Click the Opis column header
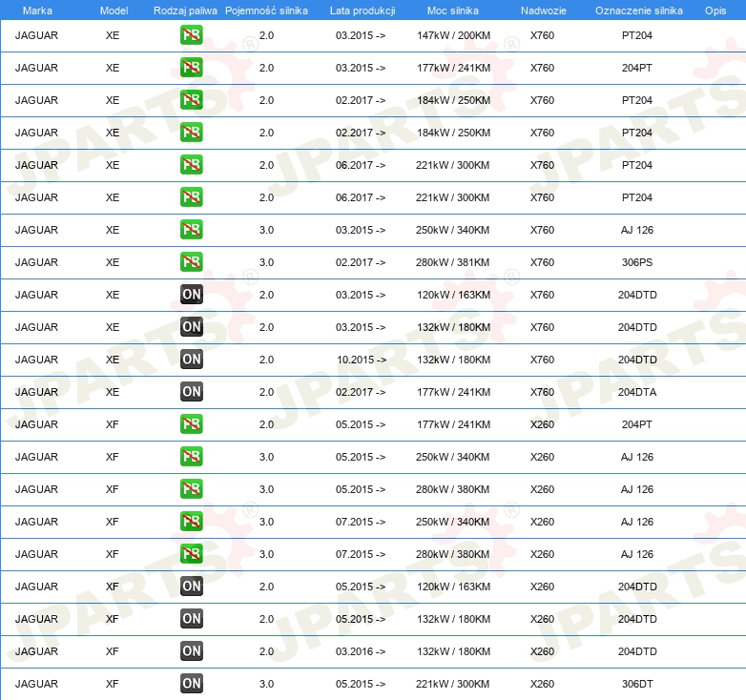The height and width of the screenshot is (700, 746). coord(715,10)
